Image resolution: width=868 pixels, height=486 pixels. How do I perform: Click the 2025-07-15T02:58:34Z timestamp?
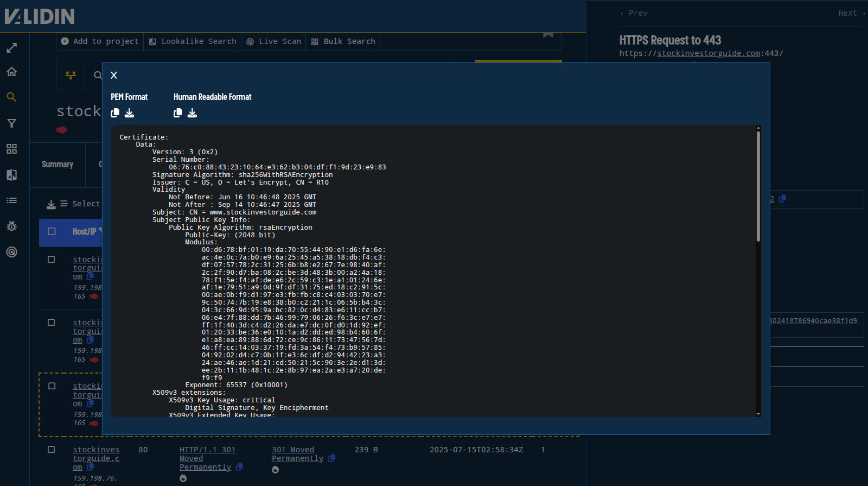[476, 450]
